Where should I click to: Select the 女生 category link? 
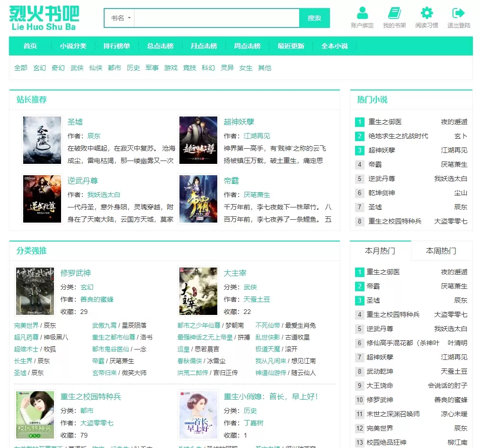click(246, 68)
